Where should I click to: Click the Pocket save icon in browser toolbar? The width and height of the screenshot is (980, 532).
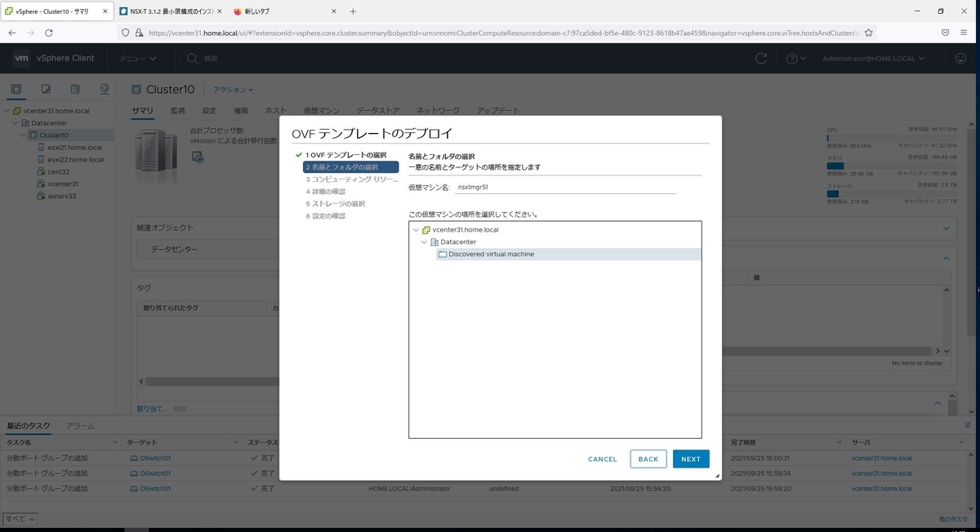point(945,33)
